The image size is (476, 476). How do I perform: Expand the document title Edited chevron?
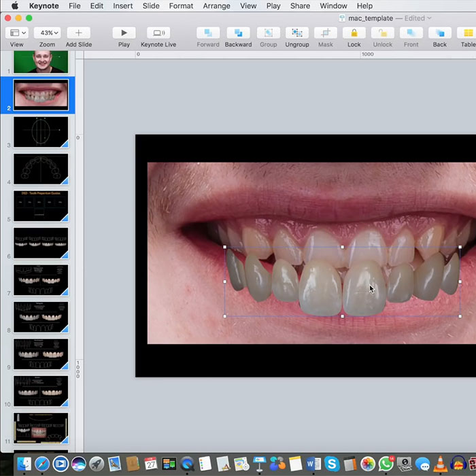pos(429,18)
